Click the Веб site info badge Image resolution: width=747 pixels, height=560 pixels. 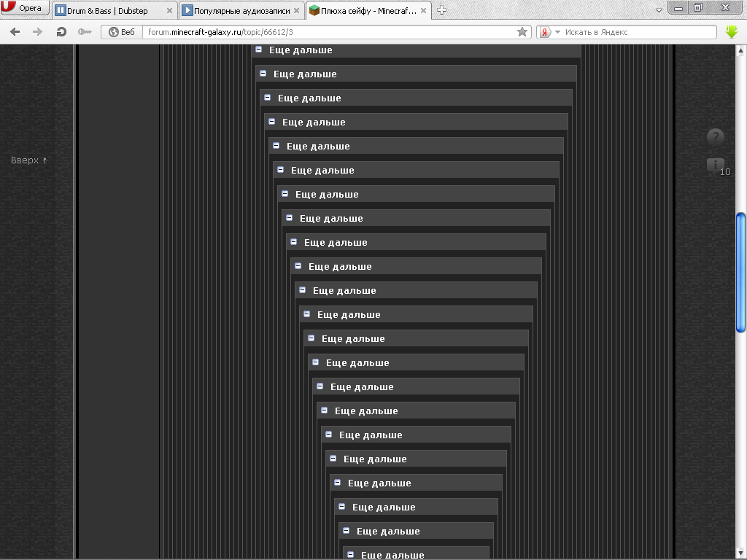point(122,32)
